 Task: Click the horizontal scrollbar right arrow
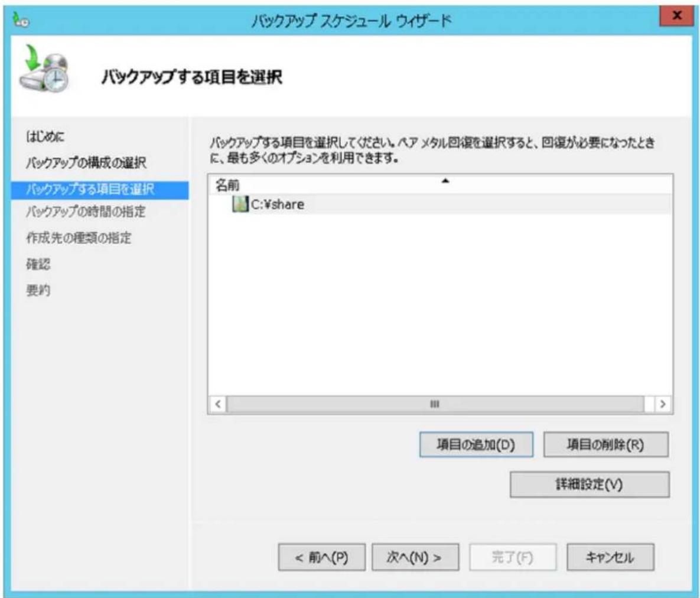tap(663, 404)
